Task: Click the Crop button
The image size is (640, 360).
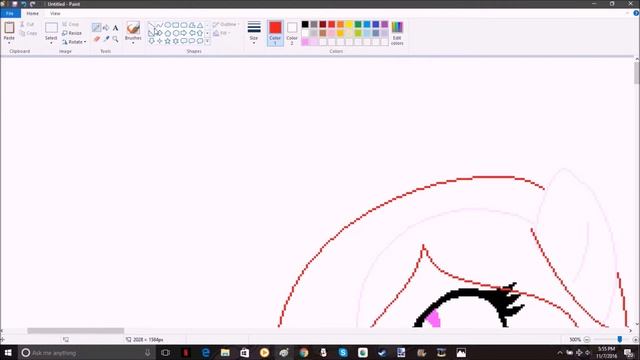Action: click(x=71, y=24)
